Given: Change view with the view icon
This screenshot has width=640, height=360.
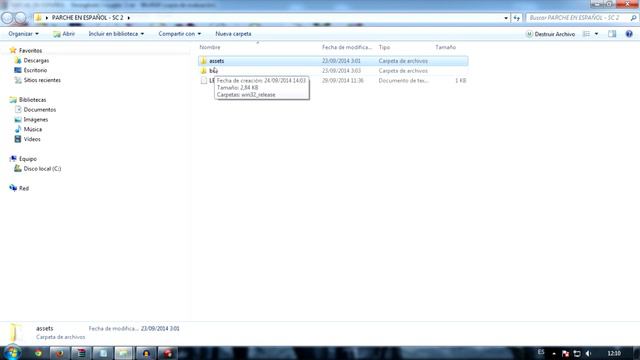Looking at the screenshot, I should [586, 34].
